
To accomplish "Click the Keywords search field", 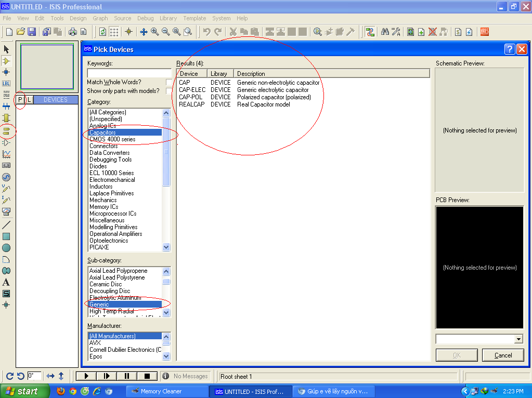I will (x=129, y=73).
